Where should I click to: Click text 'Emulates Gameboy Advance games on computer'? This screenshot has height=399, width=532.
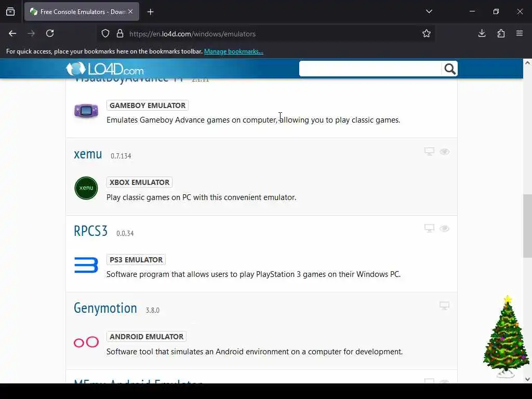click(192, 120)
